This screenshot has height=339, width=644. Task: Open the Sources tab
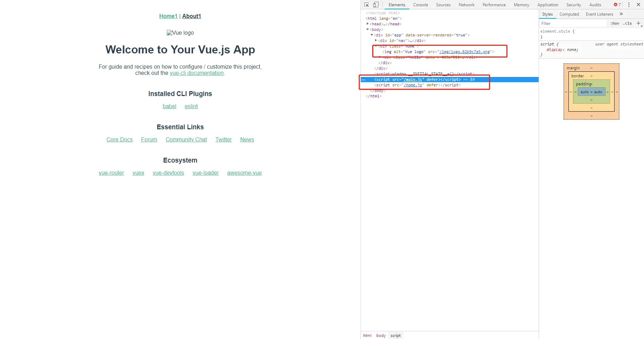[443, 5]
